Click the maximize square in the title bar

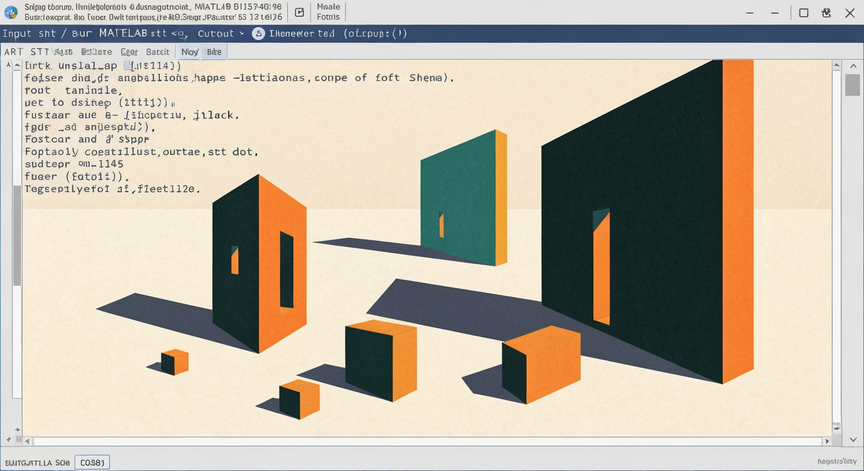803,13
